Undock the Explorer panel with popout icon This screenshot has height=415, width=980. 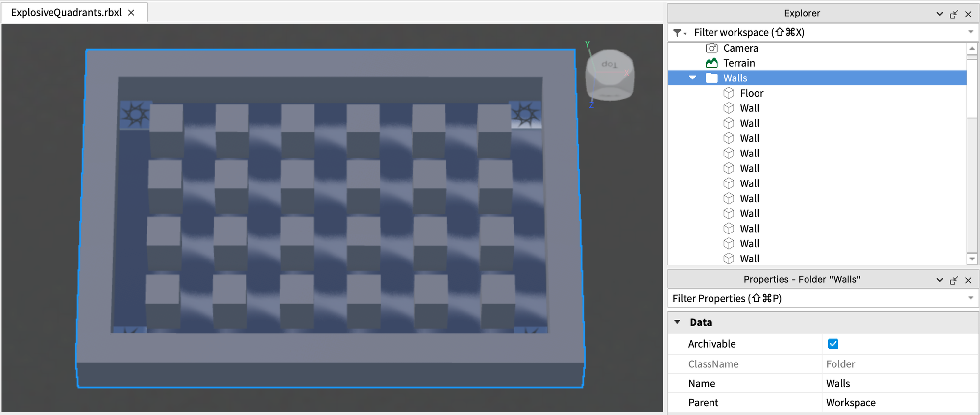[x=954, y=14]
